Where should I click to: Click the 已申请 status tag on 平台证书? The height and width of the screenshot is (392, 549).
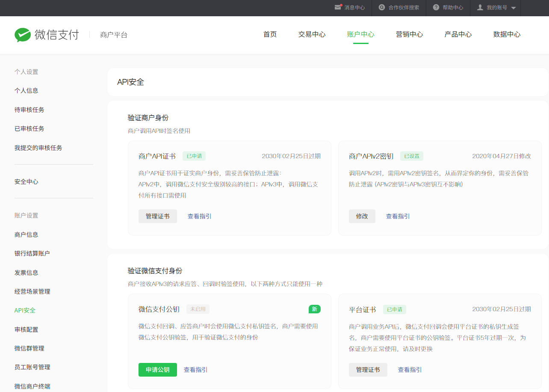pyautogui.click(x=395, y=309)
